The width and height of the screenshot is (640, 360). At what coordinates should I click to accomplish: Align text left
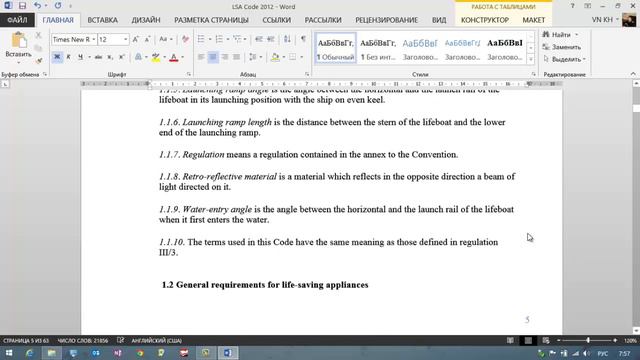[201, 57]
